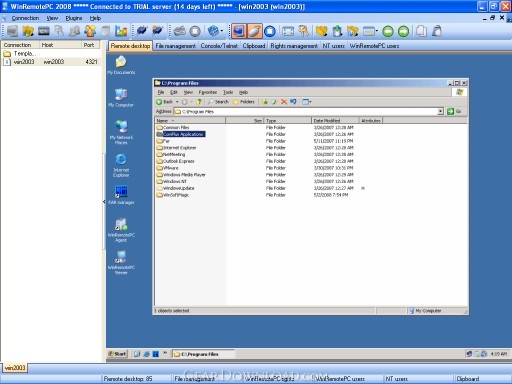Screen dimensions: 512x384
Task: Collapse the left connection panel with the splitter arrow
Action: click(x=104, y=202)
